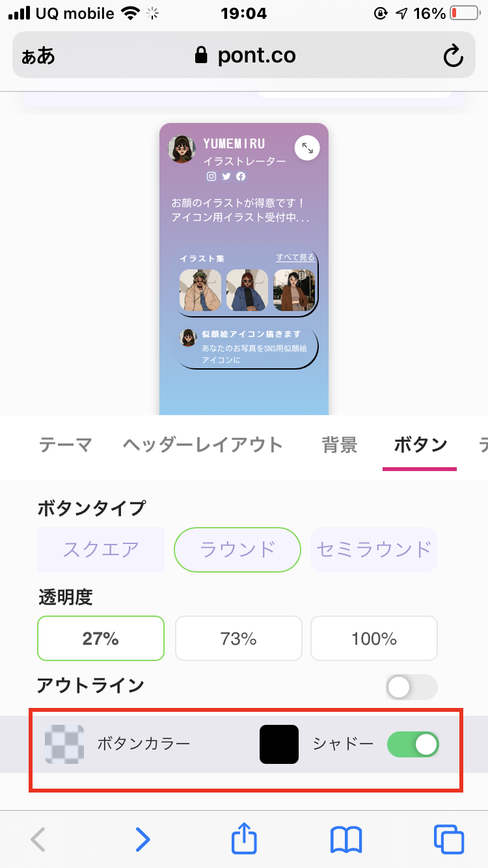Select the セミラウンド button type
This screenshot has height=868, width=488.
374,550
